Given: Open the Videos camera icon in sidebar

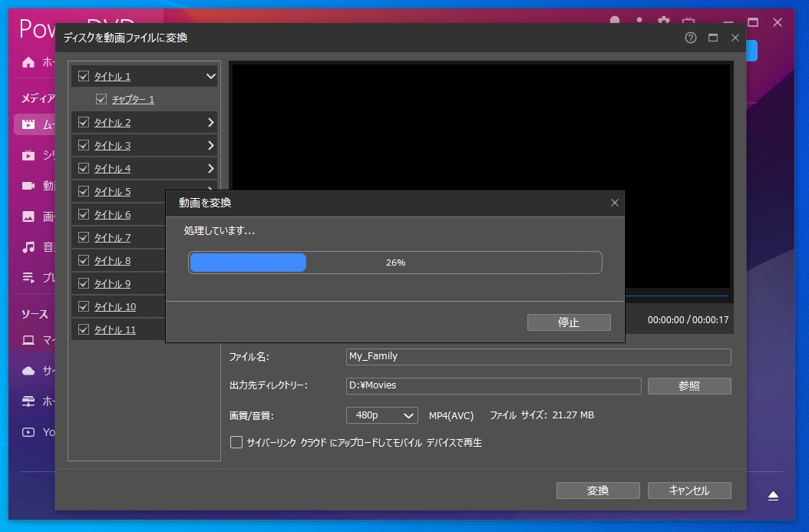Looking at the screenshot, I should click(28, 186).
